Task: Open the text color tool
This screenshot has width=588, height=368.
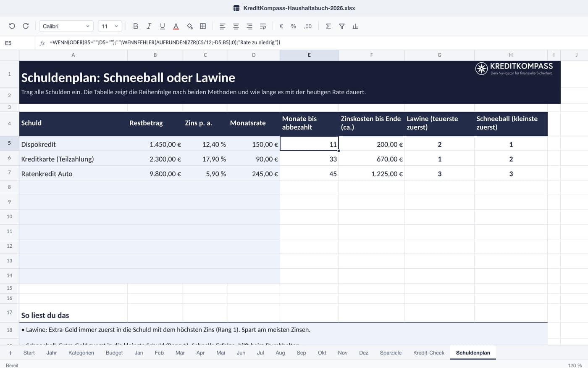Action: pyautogui.click(x=176, y=26)
